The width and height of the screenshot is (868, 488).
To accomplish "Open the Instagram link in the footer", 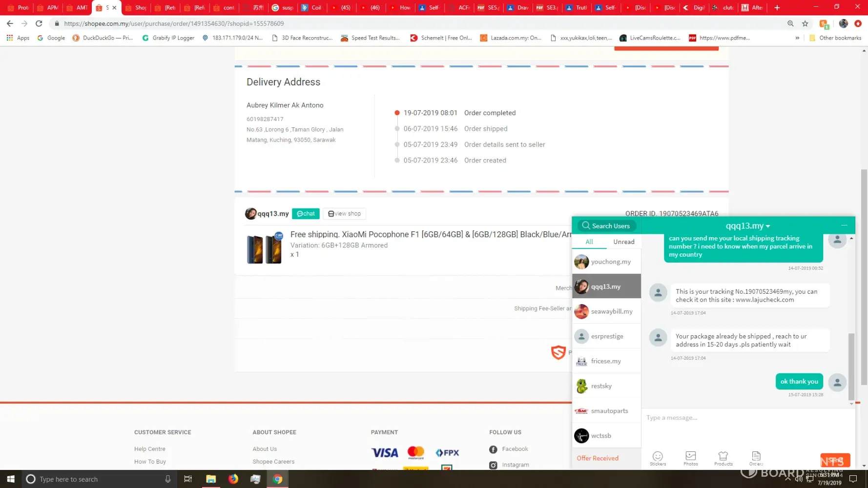I will [509, 465].
